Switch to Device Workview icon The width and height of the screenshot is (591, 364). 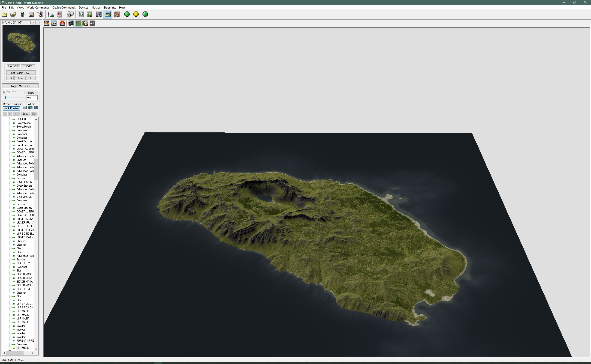tap(81, 15)
